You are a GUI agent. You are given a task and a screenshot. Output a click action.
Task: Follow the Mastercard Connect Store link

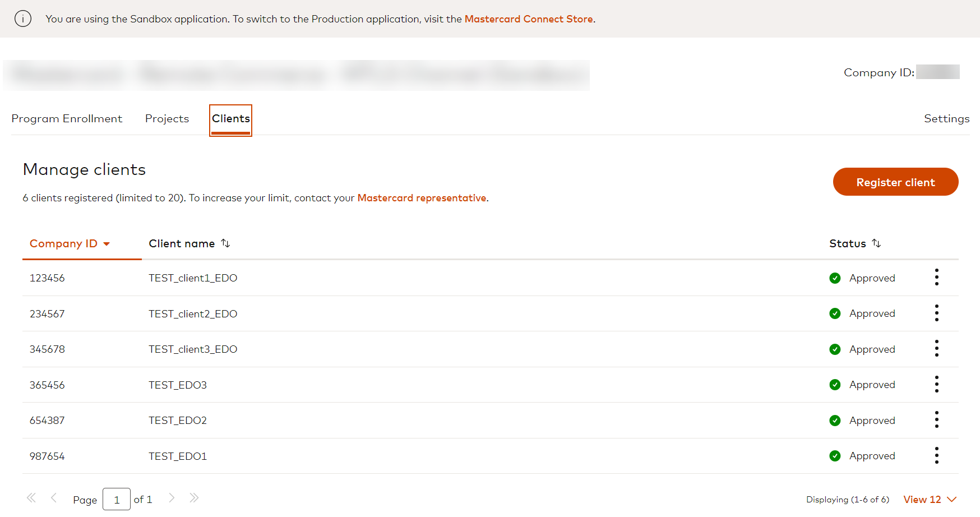pyautogui.click(x=529, y=19)
